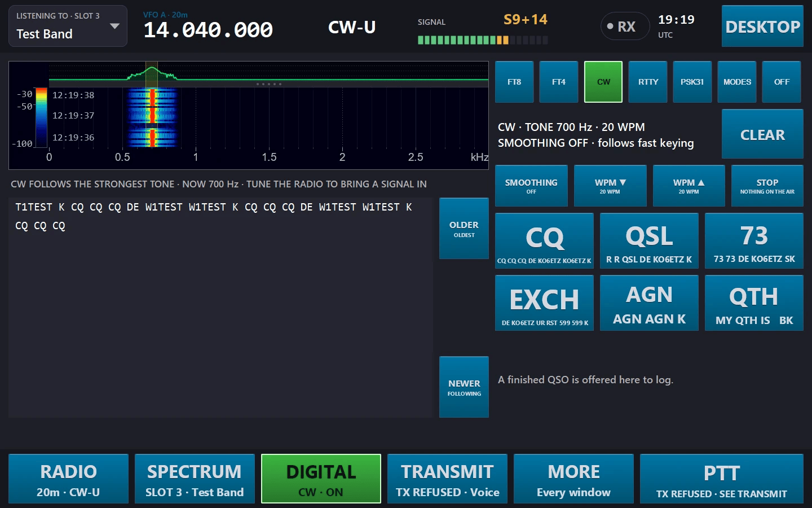Image resolution: width=812 pixels, height=508 pixels.
Task: Clear the decoded CW text
Action: coord(762,134)
